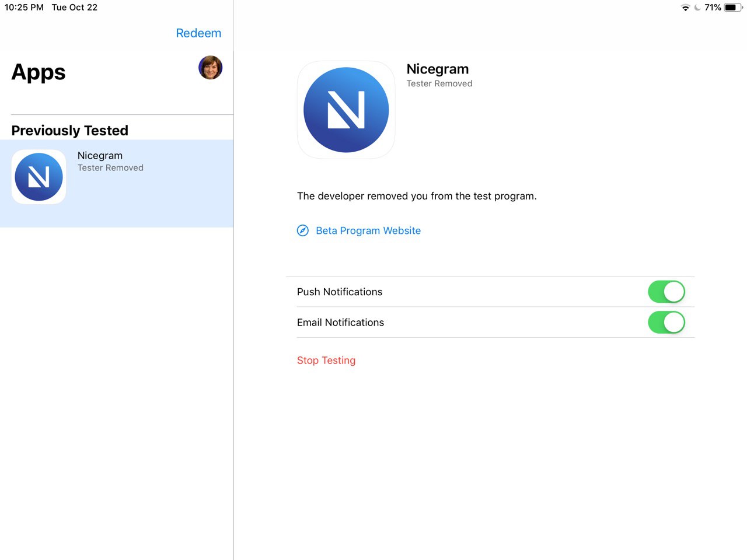Tap the 'developer removed you' message

click(x=417, y=196)
